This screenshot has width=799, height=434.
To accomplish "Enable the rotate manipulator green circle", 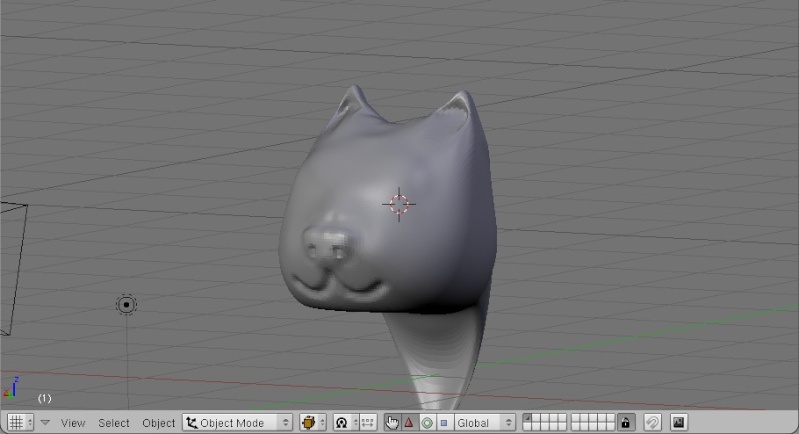I will pyautogui.click(x=427, y=422).
